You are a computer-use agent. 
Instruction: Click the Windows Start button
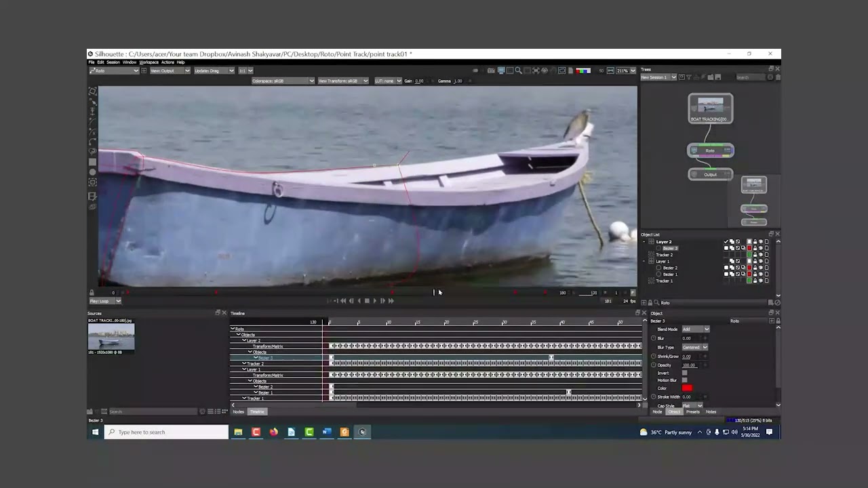point(95,432)
